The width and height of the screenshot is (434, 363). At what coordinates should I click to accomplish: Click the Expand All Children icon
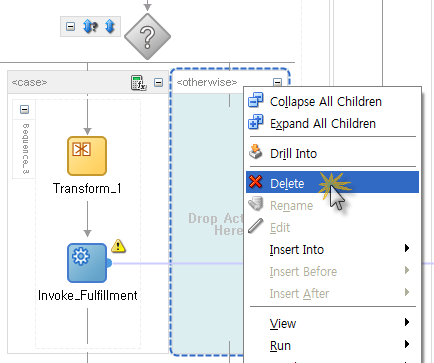pyautogui.click(x=256, y=122)
